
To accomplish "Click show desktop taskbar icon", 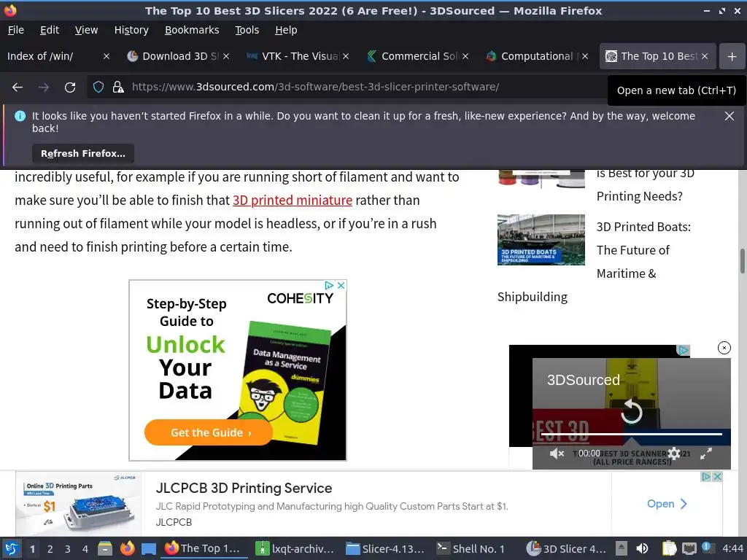I will [149, 549].
